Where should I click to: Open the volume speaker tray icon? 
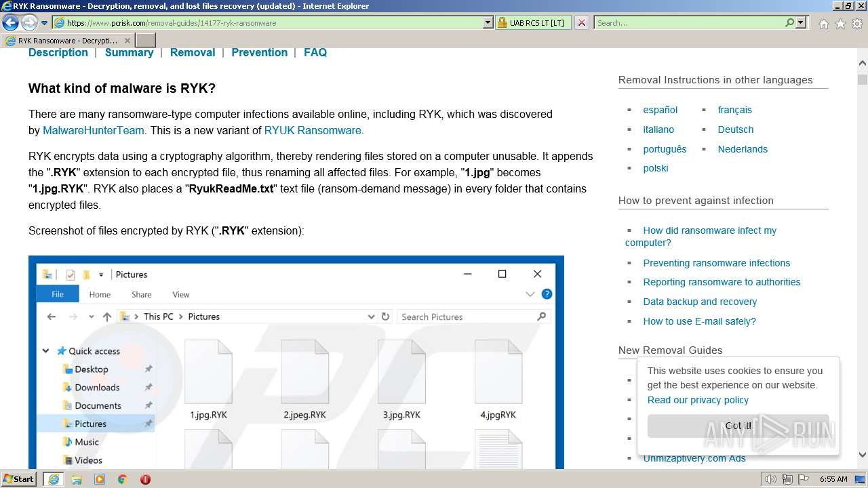tap(771, 479)
